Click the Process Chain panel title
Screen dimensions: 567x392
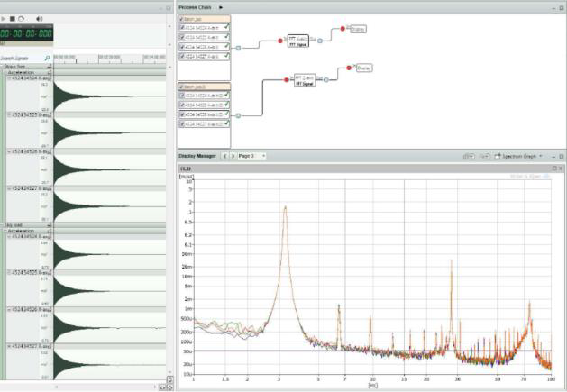point(195,7)
